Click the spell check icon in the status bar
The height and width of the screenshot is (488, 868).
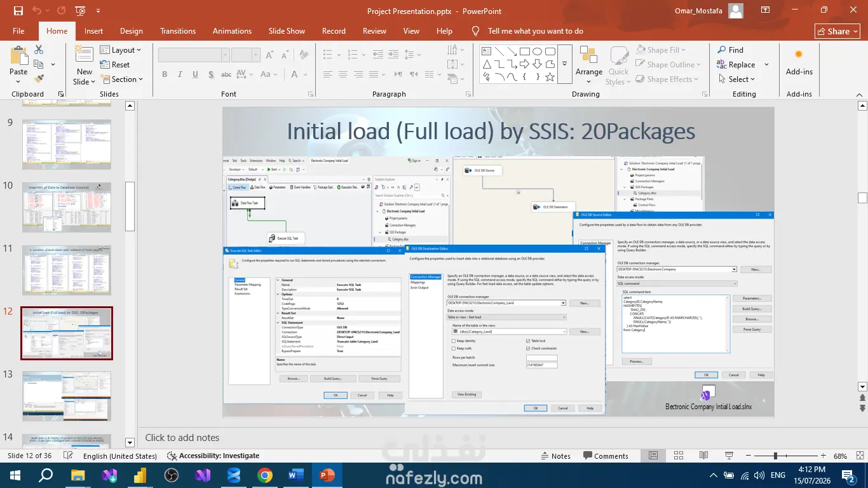[69, 456]
